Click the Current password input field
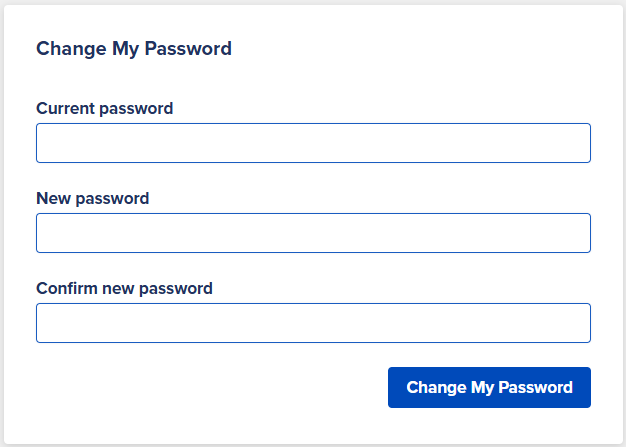The image size is (626, 447). (x=313, y=143)
